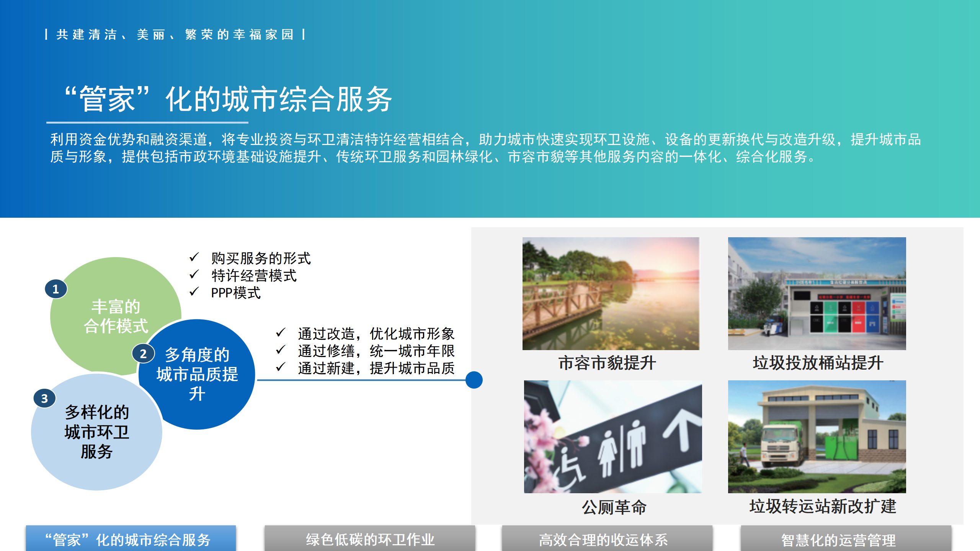Viewport: 980px width, 551px height.
Task: Click the numbered badge 3 circle
Action: [45, 398]
